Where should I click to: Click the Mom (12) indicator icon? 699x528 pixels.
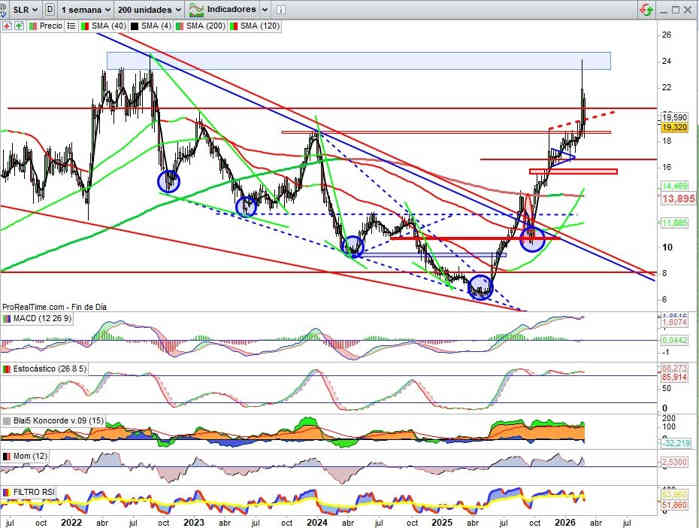click(6, 456)
